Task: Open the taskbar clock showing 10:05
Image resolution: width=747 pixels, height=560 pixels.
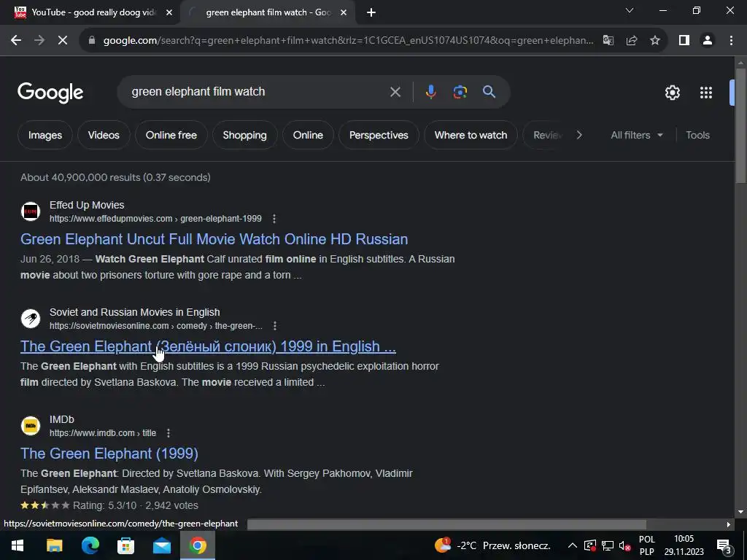Action: pyautogui.click(x=684, y=545)
